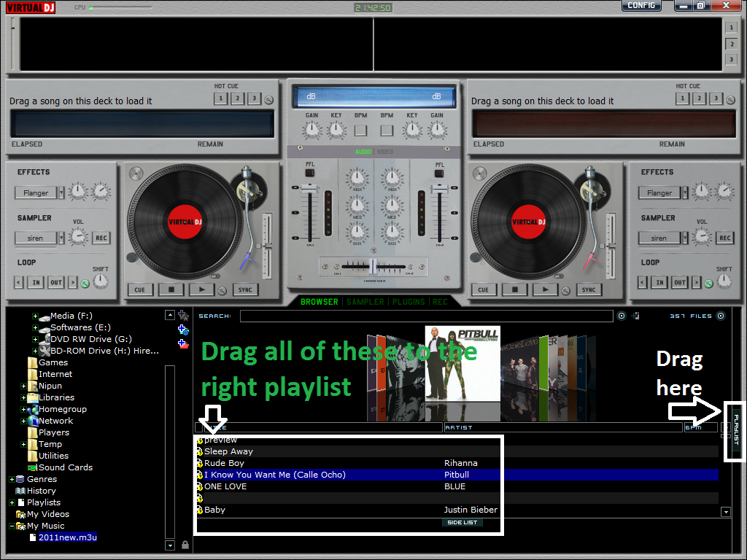The width and height of the screenshot is (747, 560).
Task: Open the CONFIG settings
Action: [x=641, y=5]
